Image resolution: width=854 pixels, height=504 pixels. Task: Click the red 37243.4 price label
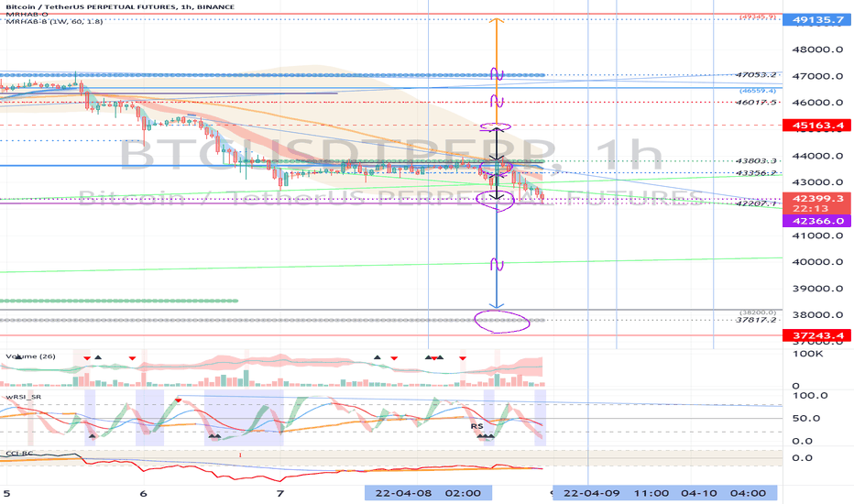(x=816, y=335)
